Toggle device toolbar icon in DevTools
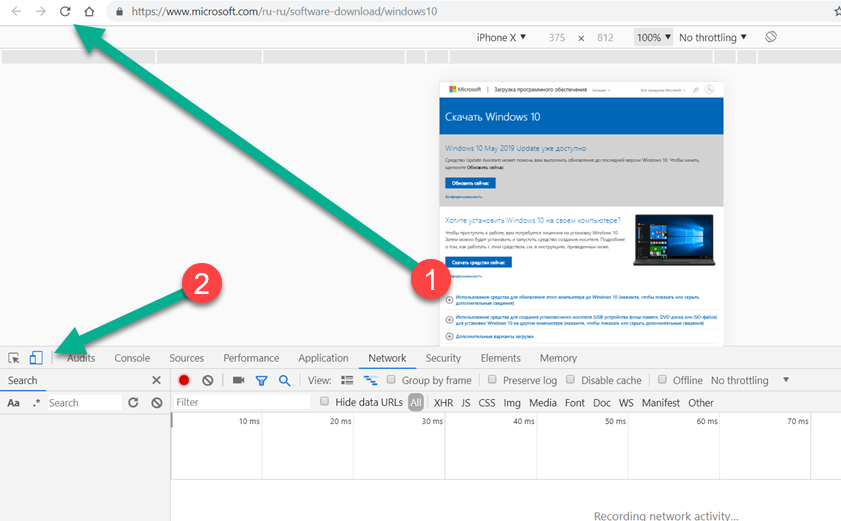 pyautogui.click(x=36, y=358)
